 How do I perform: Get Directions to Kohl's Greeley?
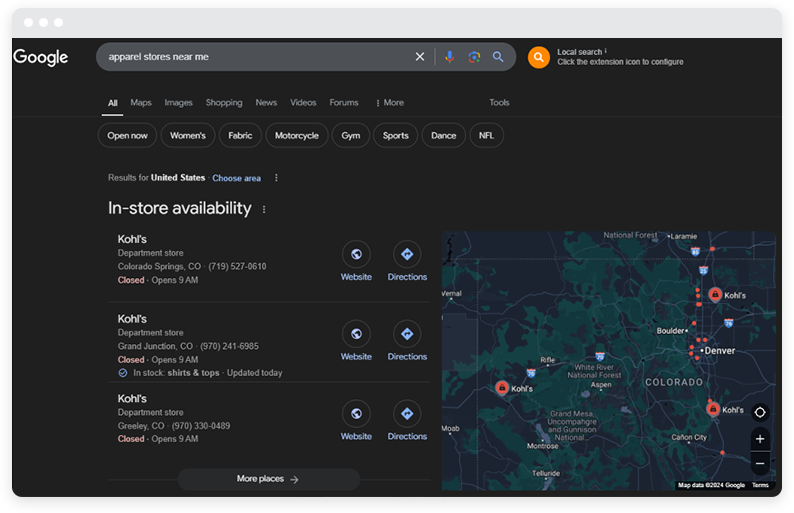pyautogui.click(x=407, y=414)
